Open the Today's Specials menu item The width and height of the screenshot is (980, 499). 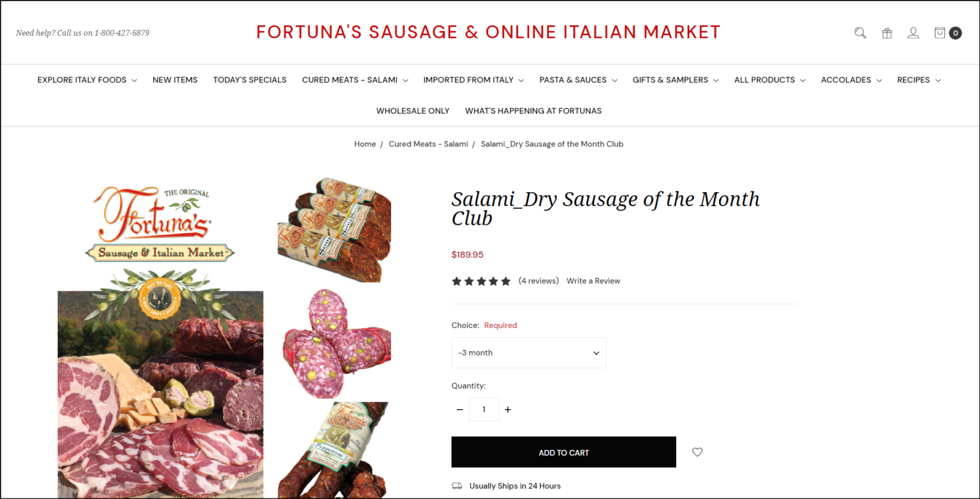tap(249, 80)
